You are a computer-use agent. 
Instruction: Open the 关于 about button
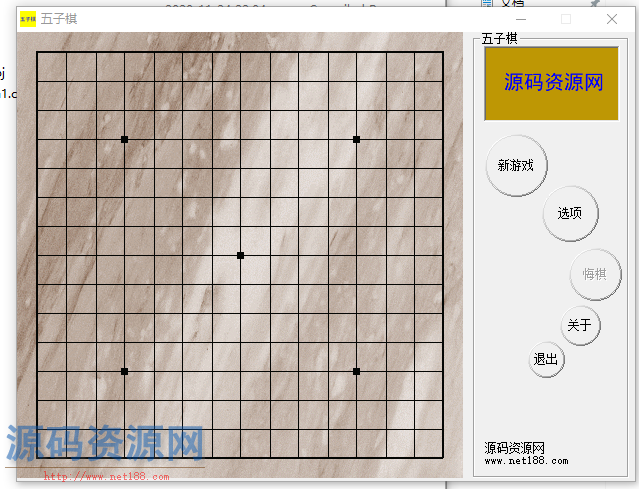(x=580, y=326)
